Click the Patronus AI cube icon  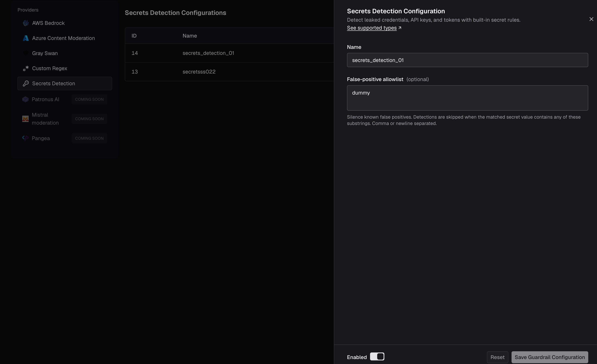pyautogui.click(x=25, y=99)
